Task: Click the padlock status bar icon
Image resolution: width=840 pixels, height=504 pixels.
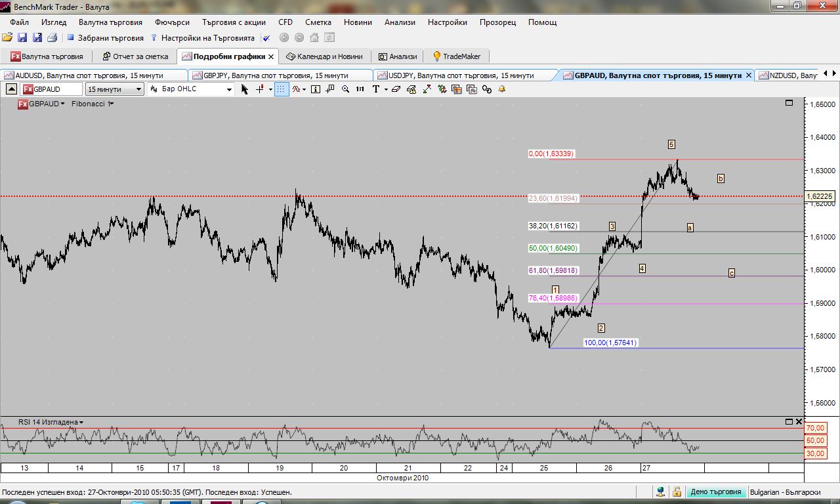Action: point(677,492)
